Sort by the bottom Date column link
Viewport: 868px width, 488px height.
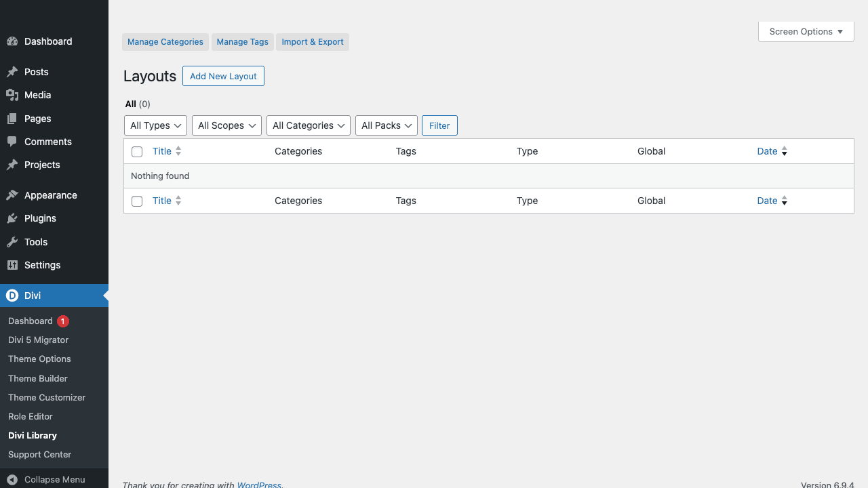(767, 201)
